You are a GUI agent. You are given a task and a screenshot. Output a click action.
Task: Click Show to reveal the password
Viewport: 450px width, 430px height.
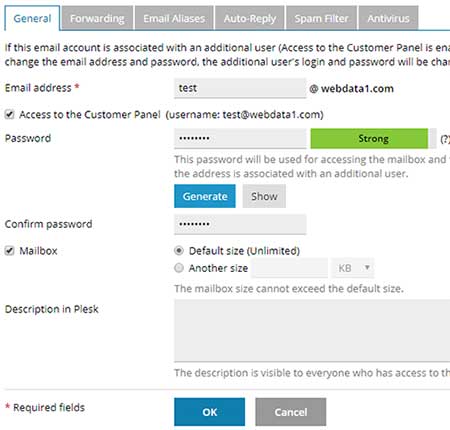click(x=264, y=196)
